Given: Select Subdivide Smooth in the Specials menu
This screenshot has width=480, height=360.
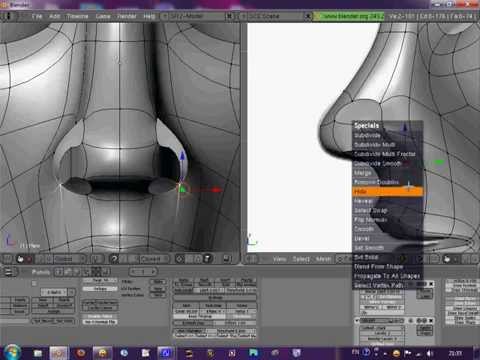Looking at the screenshot, I should (388, 163).
